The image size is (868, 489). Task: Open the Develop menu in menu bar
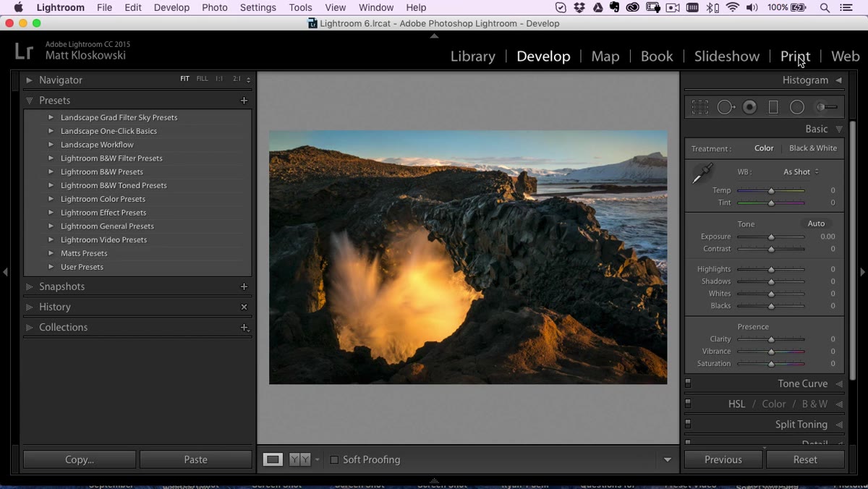[x=171, y=7]
